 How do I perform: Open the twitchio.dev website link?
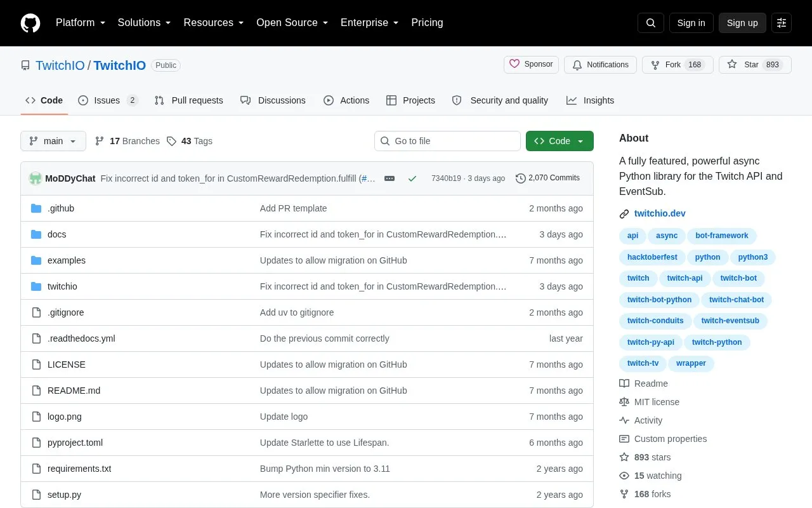pos(660,213)
